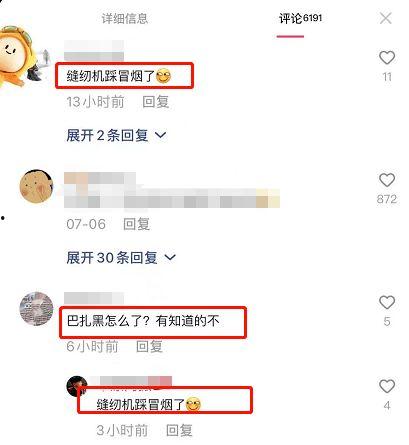Close the comments panel with X
The height and width of the screenshot is (445, 409).
pyautogui.click(x=386, y=18)
